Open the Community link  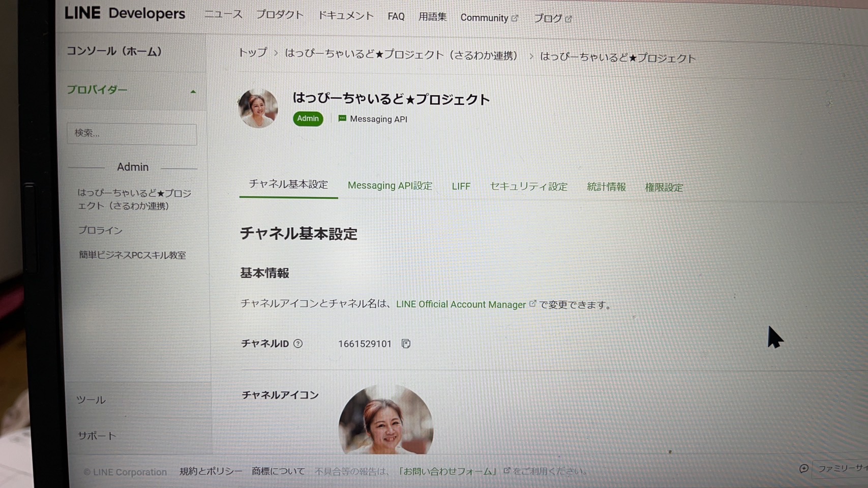point(484,18)
